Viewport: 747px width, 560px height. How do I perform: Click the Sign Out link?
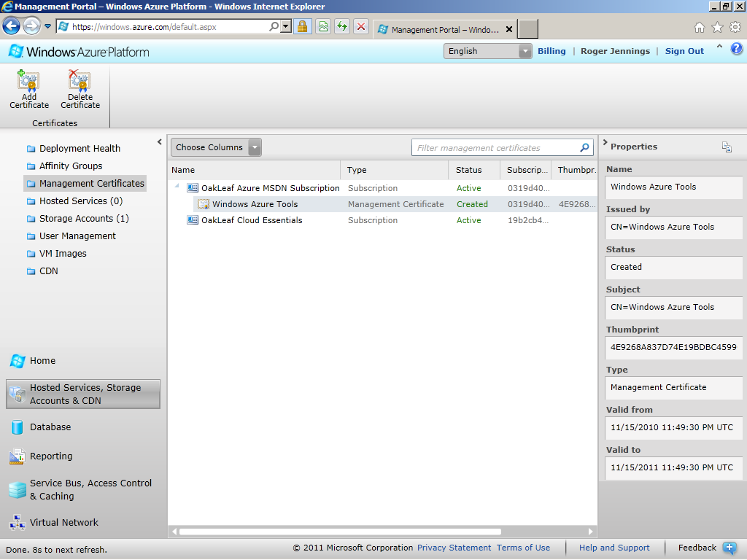tap(684, 51)
